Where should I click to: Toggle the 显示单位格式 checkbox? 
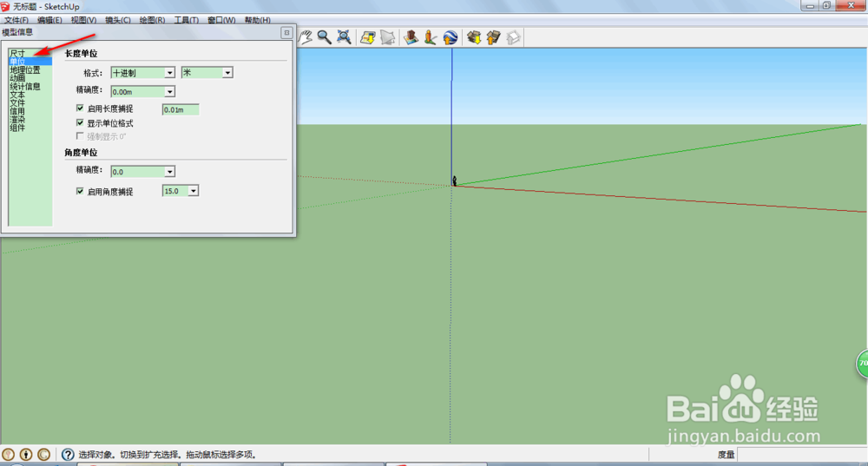(80, 122)
